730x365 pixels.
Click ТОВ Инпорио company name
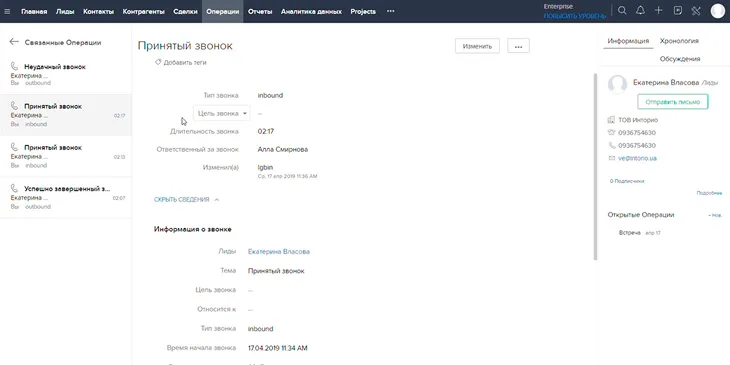(638, 120)
